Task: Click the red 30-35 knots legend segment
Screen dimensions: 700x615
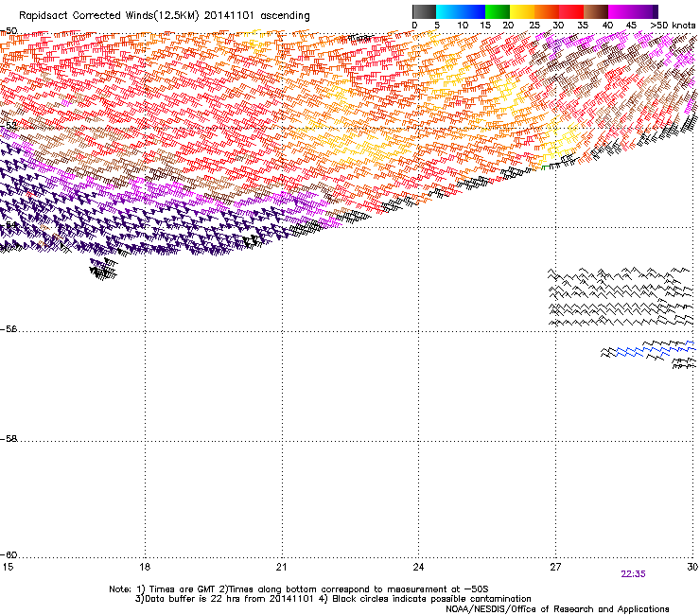Action: point(571,11)
